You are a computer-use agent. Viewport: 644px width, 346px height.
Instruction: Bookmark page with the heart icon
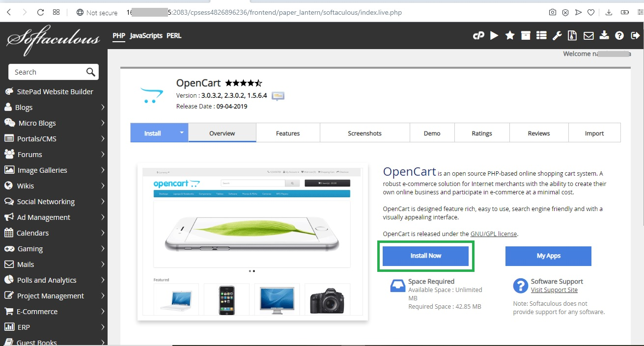coord(591,12)
